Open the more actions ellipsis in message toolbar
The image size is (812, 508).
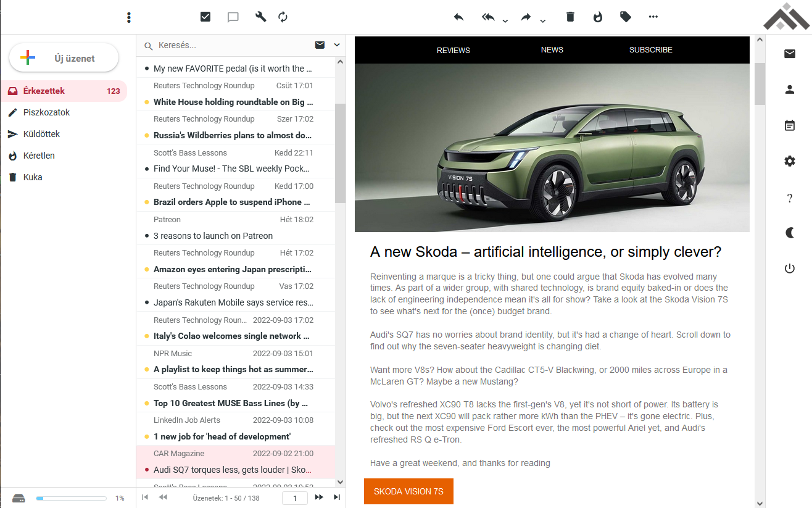click(x=653, y=17)
